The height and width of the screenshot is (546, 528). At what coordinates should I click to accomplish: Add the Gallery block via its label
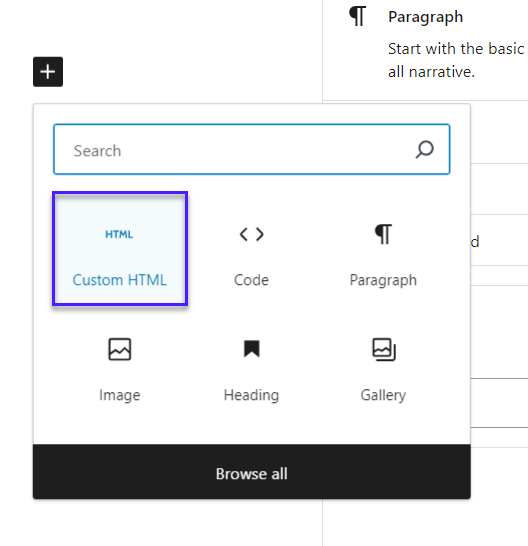[x=383, y=395]
